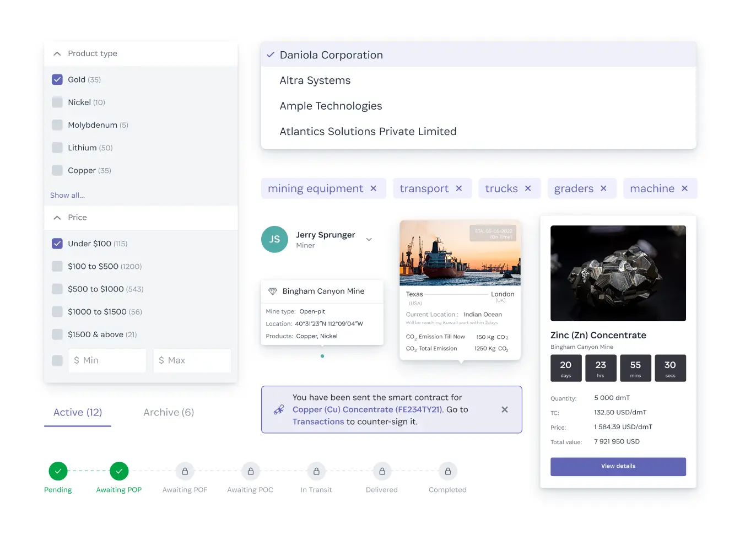Dismiss the smart contract notification
The image size is (756, 551).
(505, 409)
